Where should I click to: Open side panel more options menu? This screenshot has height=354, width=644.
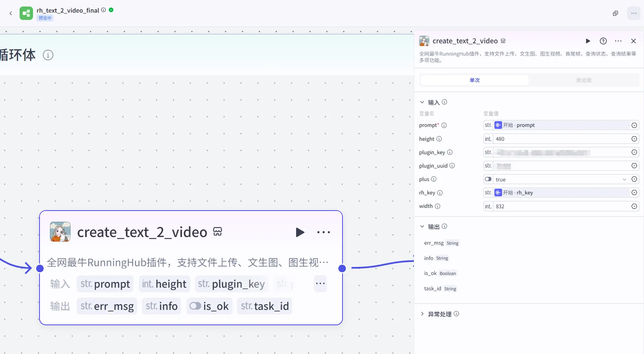click(x=618, y=41)
